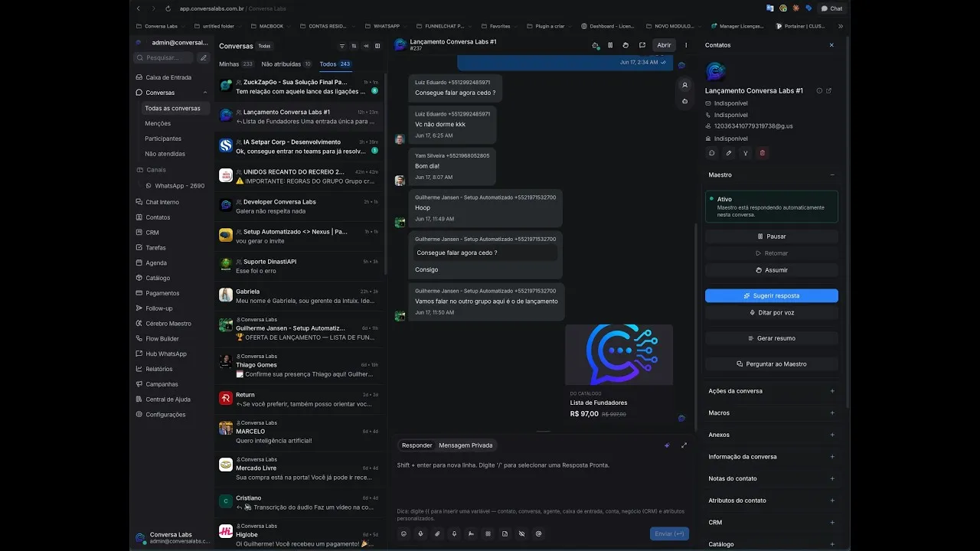Expand the Anexos section
980x551 pixels.
click(x=832, y=435)
